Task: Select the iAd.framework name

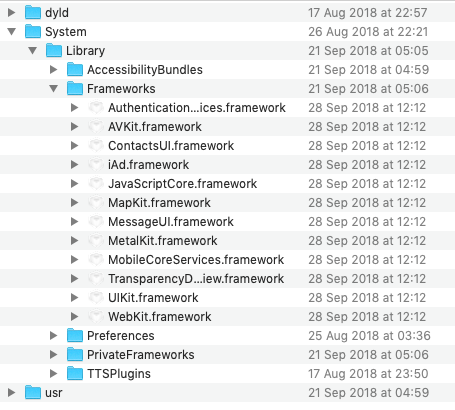Action: coord(148,165)
